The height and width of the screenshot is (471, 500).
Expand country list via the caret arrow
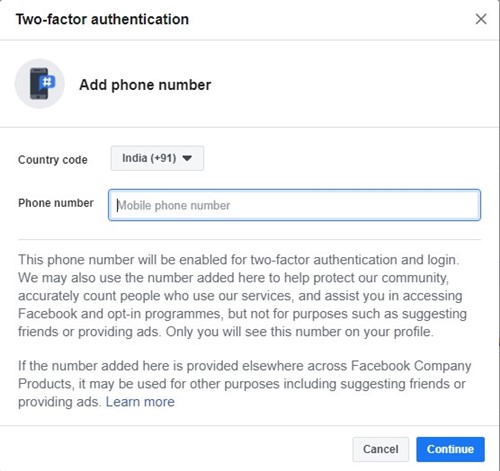click(187, 158)
